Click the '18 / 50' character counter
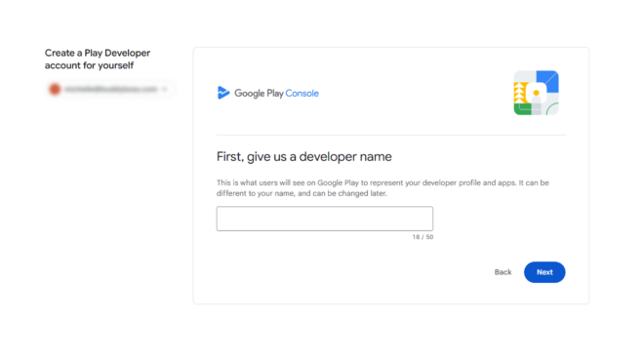 423,237
